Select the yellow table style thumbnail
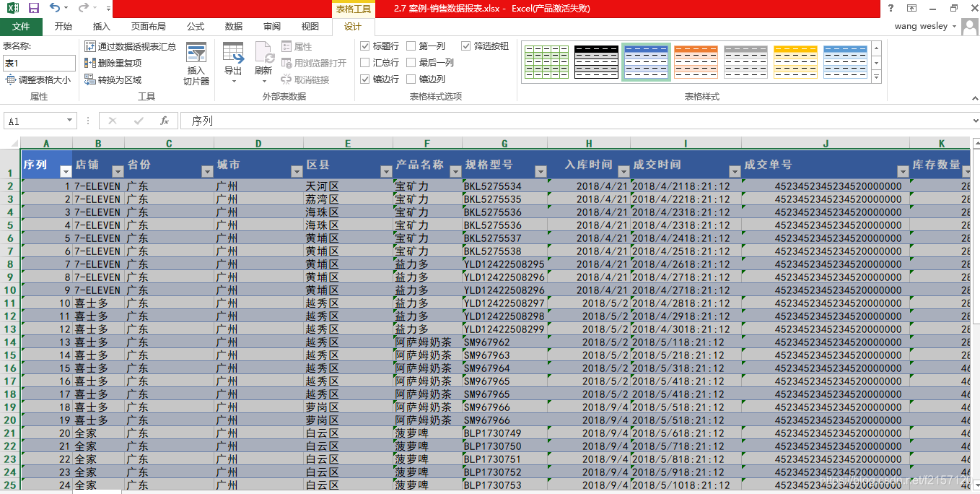The image size is (980, 494). pos(795,62)
